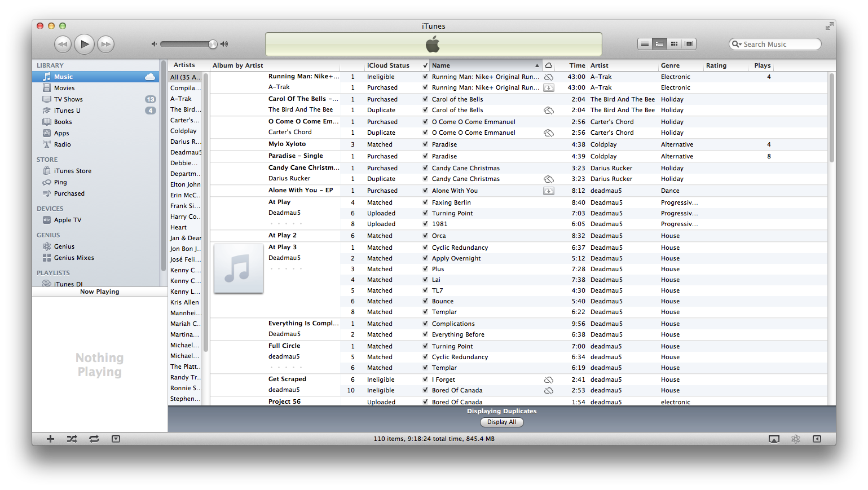
Task: Uncheck the Paradise song by Coldplay, Mylo Xyloto
Action: (x=425, y=144)
